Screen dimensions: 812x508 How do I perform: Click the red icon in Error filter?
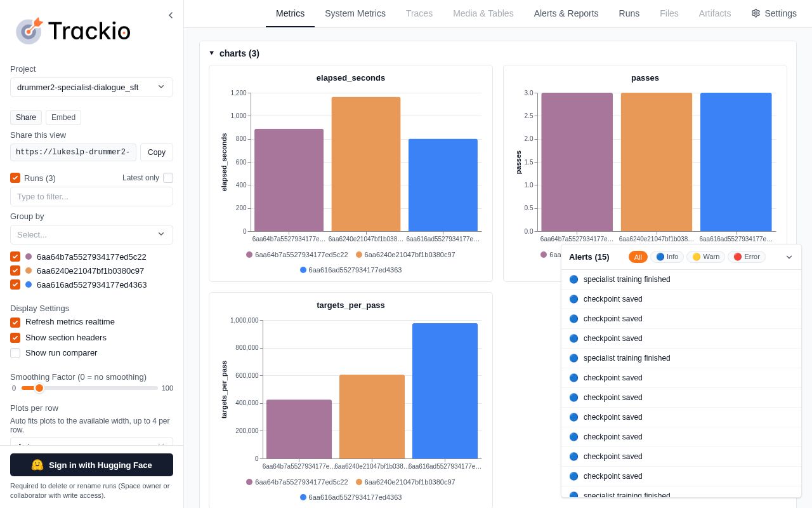[738, 257]
